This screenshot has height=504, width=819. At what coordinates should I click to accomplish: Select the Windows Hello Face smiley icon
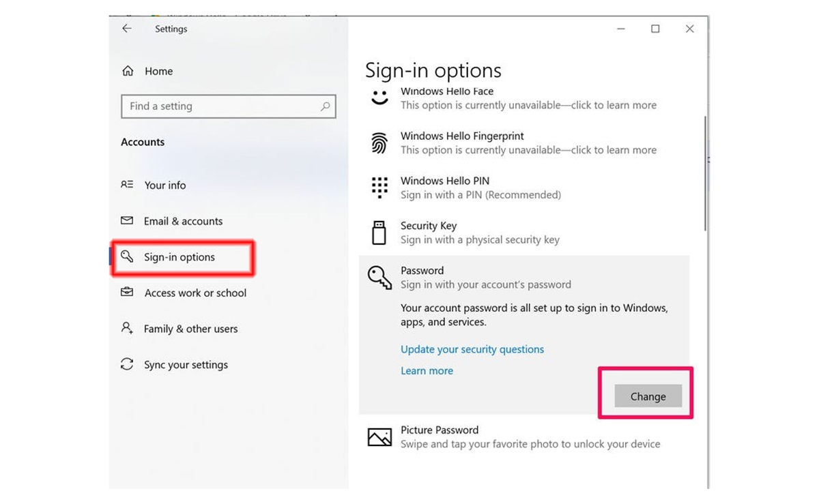pyautogui.click(x=379, y=97)
